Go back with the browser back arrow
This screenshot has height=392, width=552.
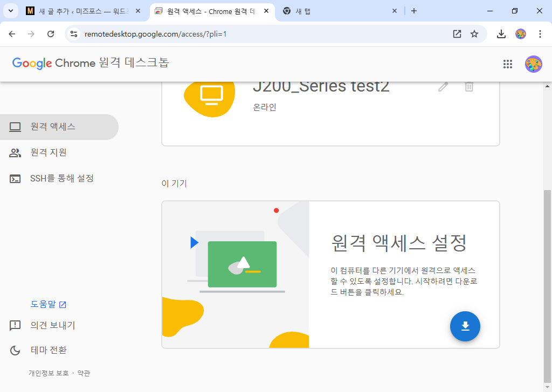pos(12,34)
